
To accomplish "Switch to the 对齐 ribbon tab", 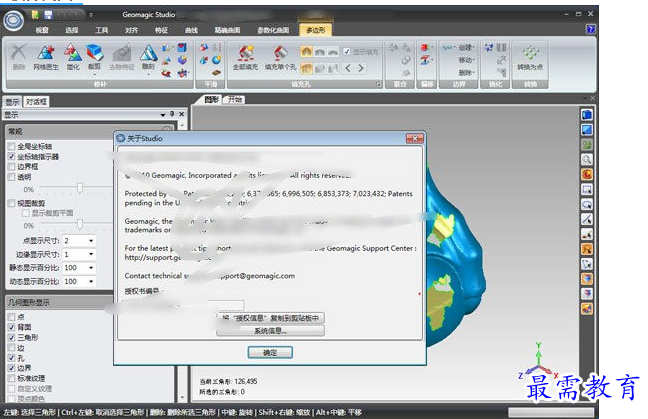I will pyautogui.click(x=131, y=30).
